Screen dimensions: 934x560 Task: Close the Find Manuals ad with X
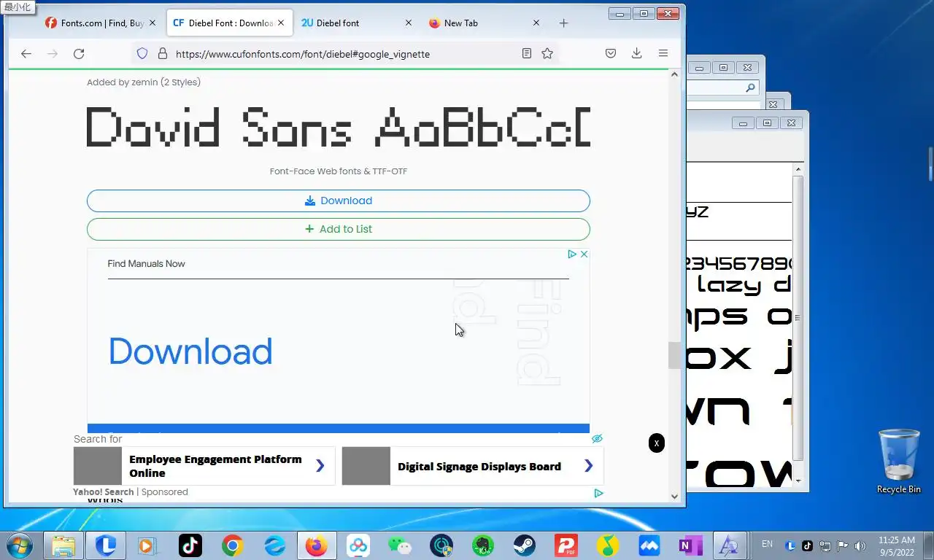pyautogui.click(x=584, y=254)
